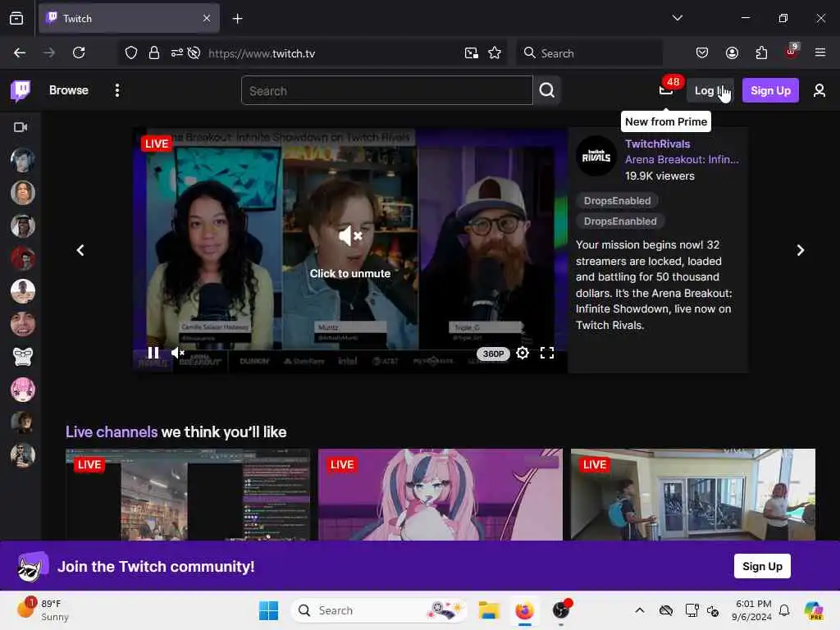Pause the featured stream video
The image size is (840, 630).
[x=153, y=353]
